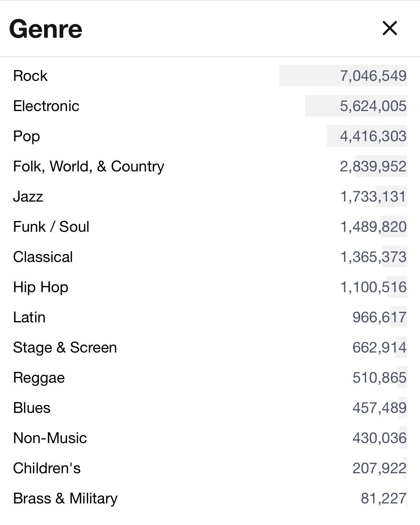Screen dimensions: 420x525
Task: Filter by Funk / Soul
Action: point(210,226)
